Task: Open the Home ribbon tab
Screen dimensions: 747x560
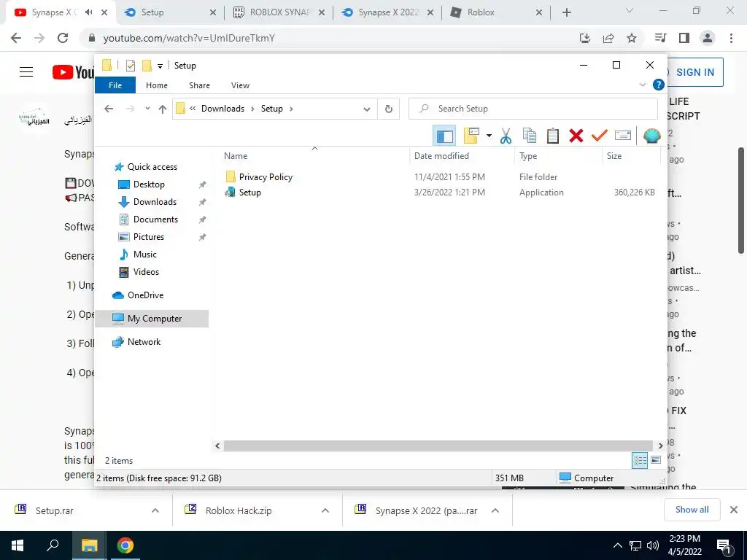Action: (x=157, y=85)
